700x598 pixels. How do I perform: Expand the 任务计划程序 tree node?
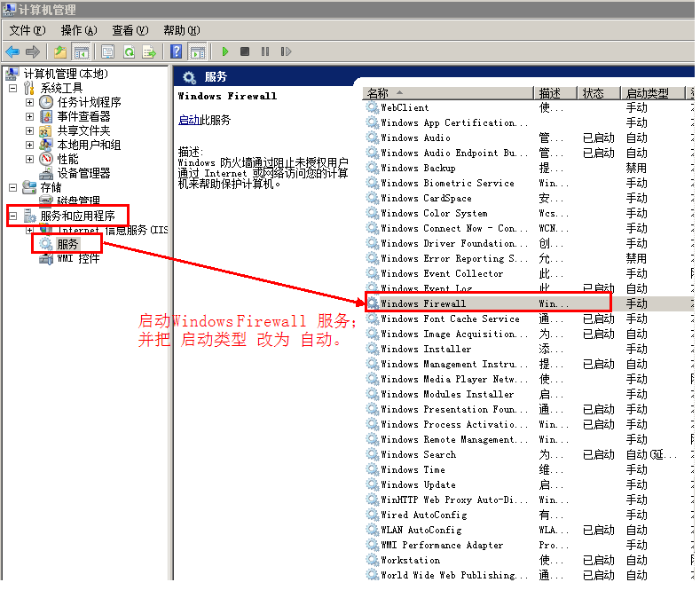point(29,102)
